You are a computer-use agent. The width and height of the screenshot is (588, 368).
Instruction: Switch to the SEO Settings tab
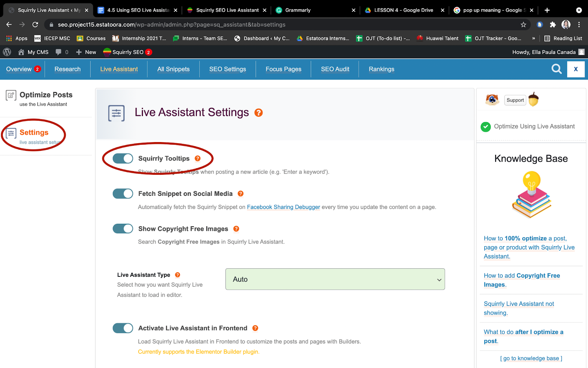click(228, 69)
